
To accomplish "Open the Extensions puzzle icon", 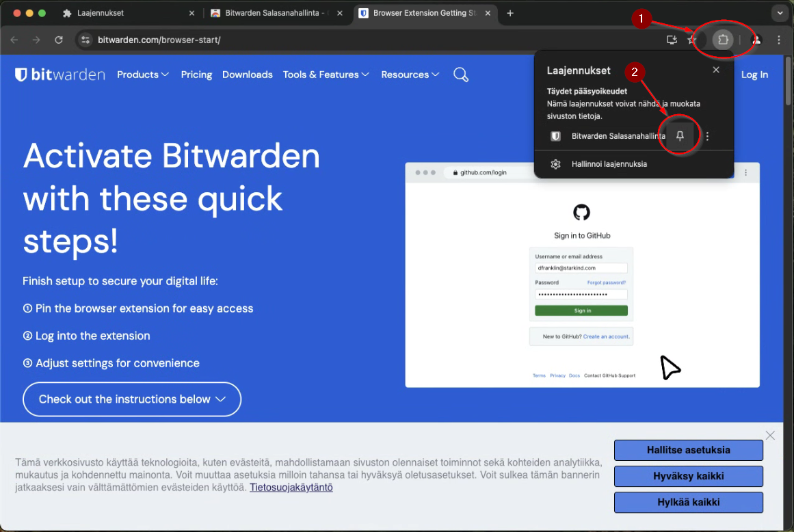I will [723, 40].
